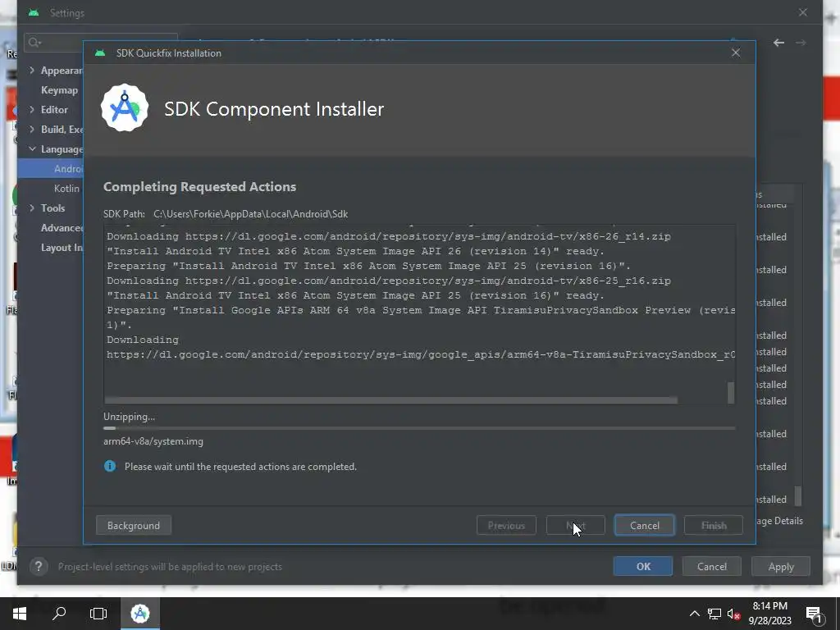Go back with the Settings back arrow
840x630 pixels.
(x=779, y=43)
